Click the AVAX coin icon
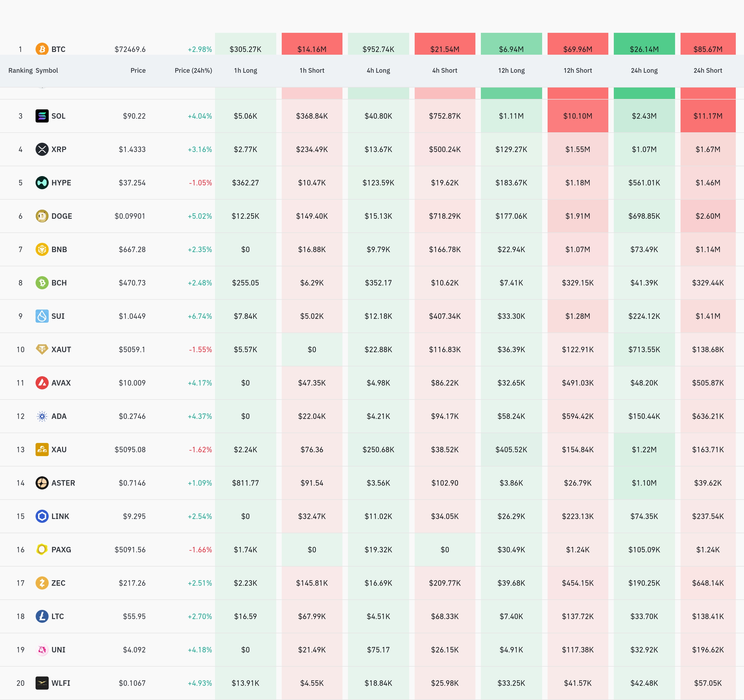Screen dimensions: 744x700 pos(42,383)
